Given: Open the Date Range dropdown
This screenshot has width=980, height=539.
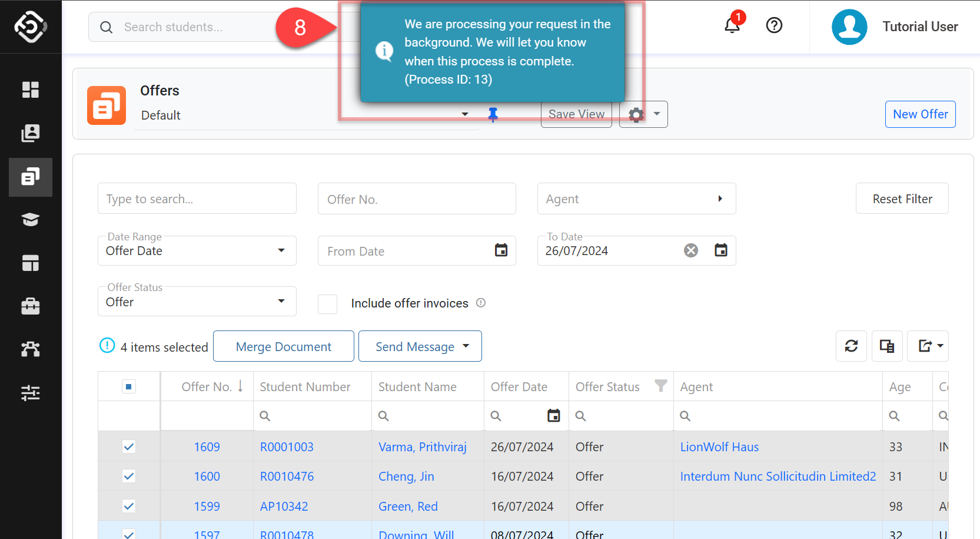Looking at the screenshot, I should coord(197,250).
